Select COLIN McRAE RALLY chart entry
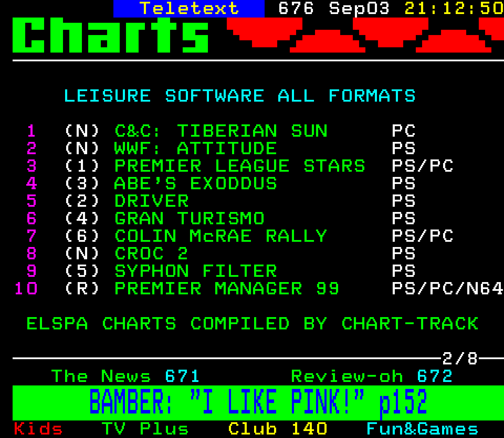Image resolution: width=504 pixels, height=438 pixels. (x=221, y=236)
